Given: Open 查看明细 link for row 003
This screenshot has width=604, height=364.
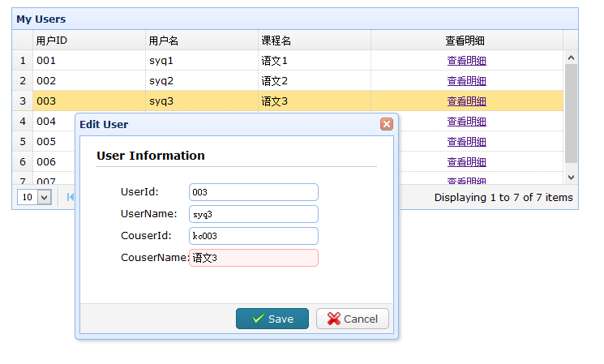Looking at the screenshot, I should click(466, 101).
